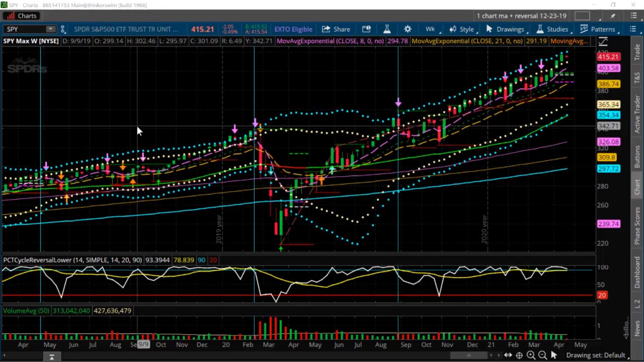Open the Phase Scores side tab
Image resolution: width=644 pixels, height=362 pixels.
[x=637, y=225]
